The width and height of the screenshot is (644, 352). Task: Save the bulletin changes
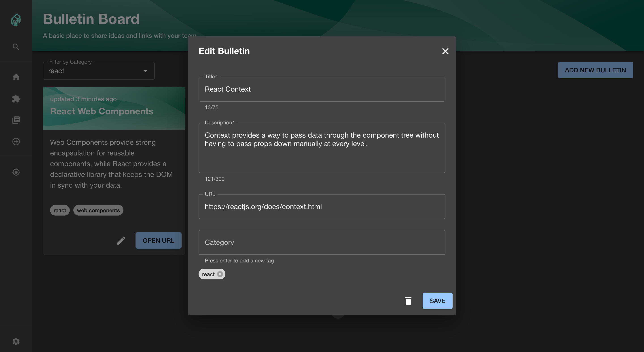(x=437, y=301)
